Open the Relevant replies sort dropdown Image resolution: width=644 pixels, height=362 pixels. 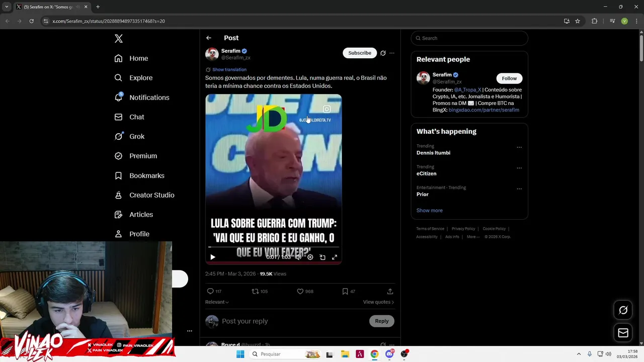pos(217,302)
